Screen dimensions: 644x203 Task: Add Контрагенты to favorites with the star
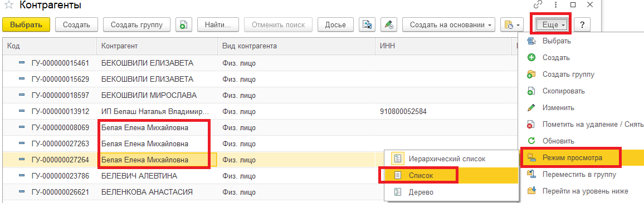click(x=8, y=6)
